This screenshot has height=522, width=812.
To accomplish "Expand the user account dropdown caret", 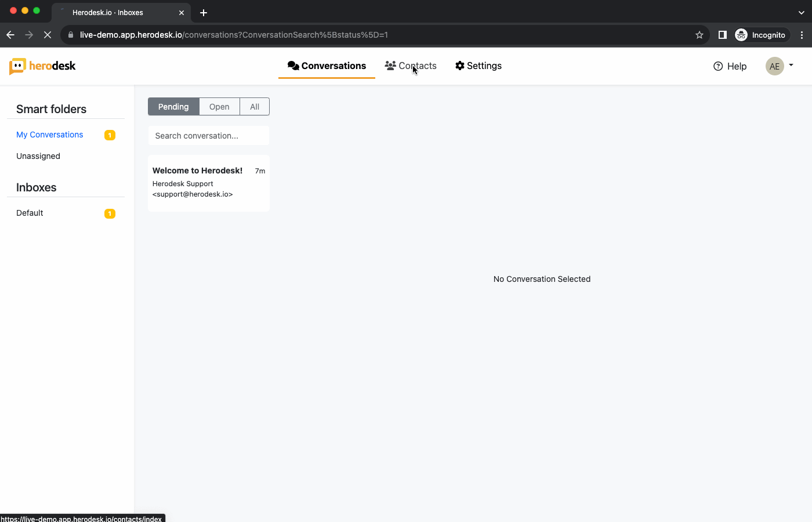I will coord(791,65).
